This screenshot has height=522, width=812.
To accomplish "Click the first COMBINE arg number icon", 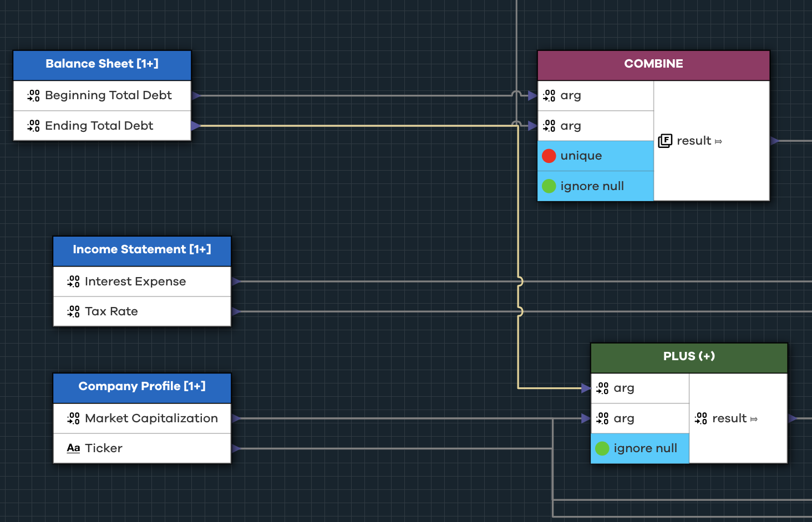I will (549, 95).
